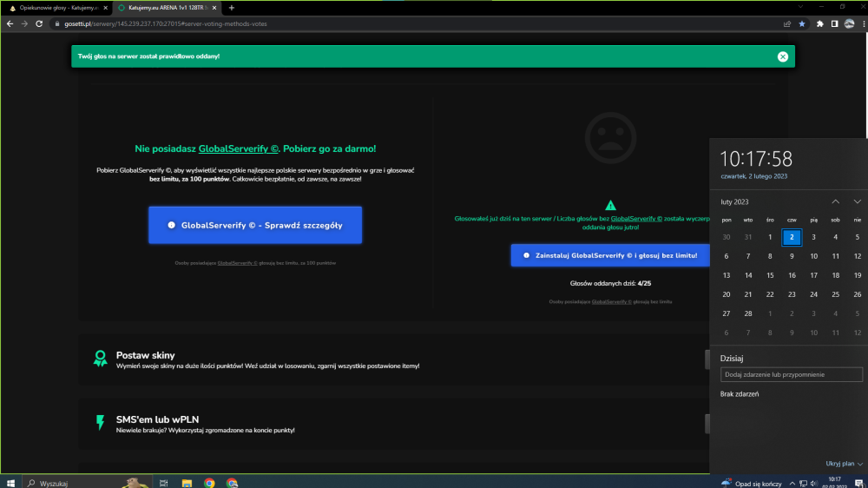
Task: Open GlobalServerify link under the vote counter
Action: pyautogui.click(x=611, y=302)
